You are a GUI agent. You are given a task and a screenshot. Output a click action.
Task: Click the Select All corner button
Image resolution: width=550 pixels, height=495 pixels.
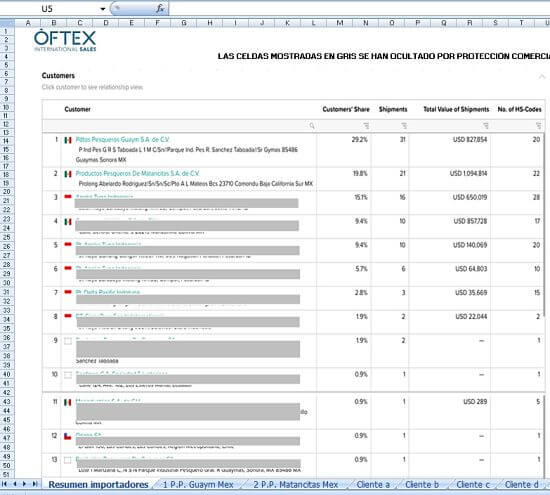point(7,23)
